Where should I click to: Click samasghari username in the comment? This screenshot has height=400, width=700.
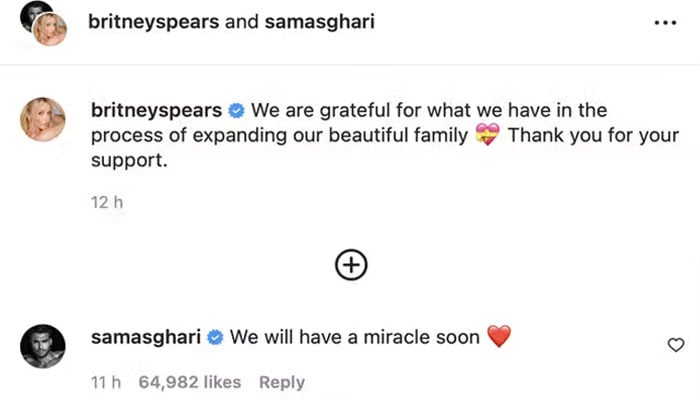pyautogui.click(x=146, y=338)
